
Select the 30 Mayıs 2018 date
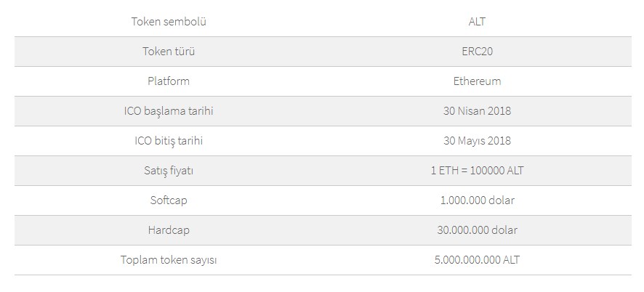[x=477, y=141]
